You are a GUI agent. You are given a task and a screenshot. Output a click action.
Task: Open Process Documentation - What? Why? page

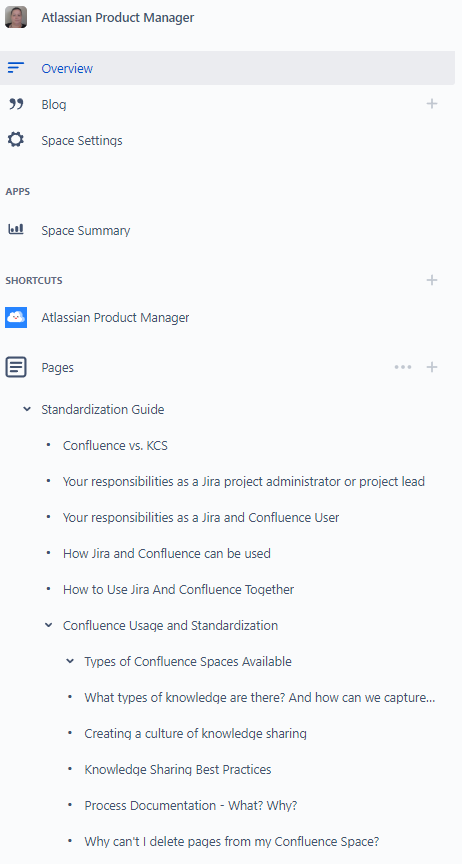point(191,806)
